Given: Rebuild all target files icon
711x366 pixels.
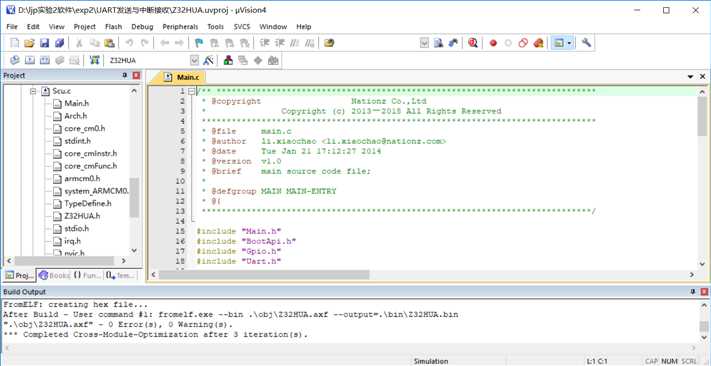Looking at the screenshot, I should [44, 60].
